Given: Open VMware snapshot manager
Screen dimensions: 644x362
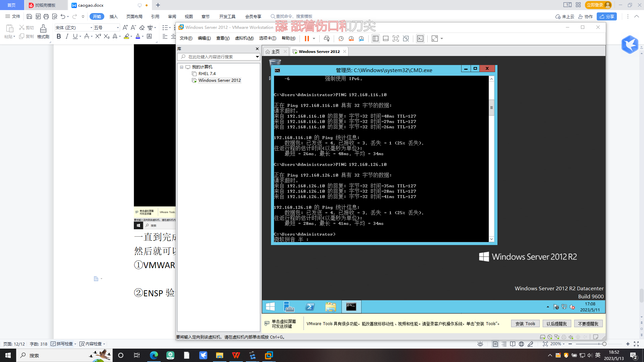Looking at the screenshot, I should click(361, 39).
